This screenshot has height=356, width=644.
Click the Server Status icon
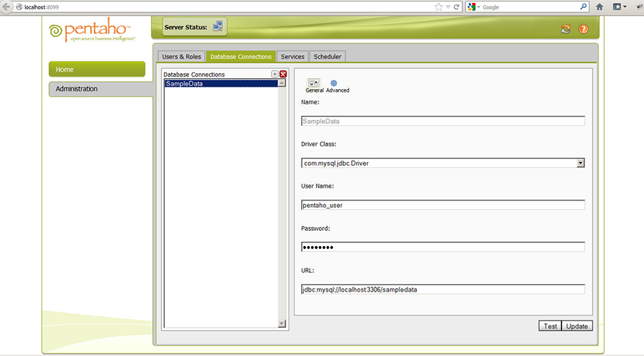click(x=218, y=27)
